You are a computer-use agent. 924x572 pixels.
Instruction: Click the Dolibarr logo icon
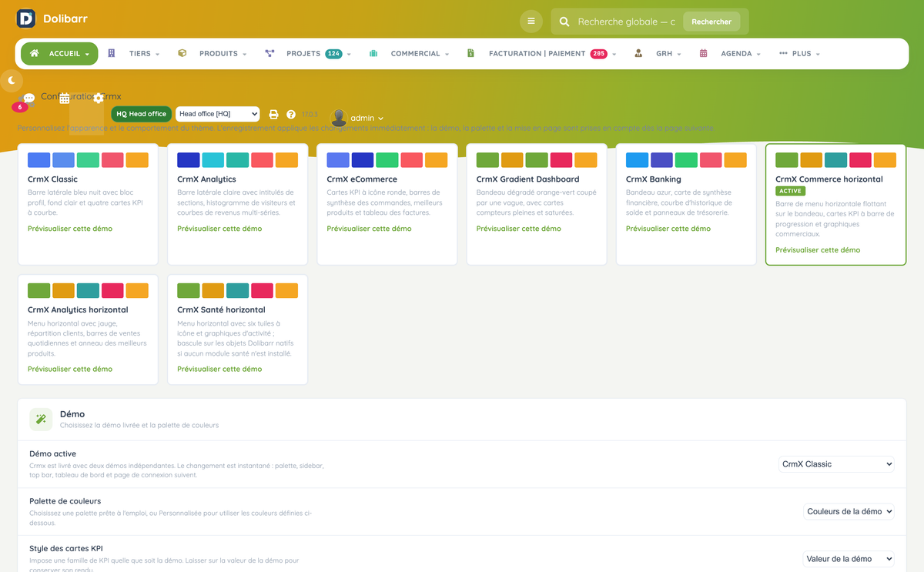click(26, 18)
